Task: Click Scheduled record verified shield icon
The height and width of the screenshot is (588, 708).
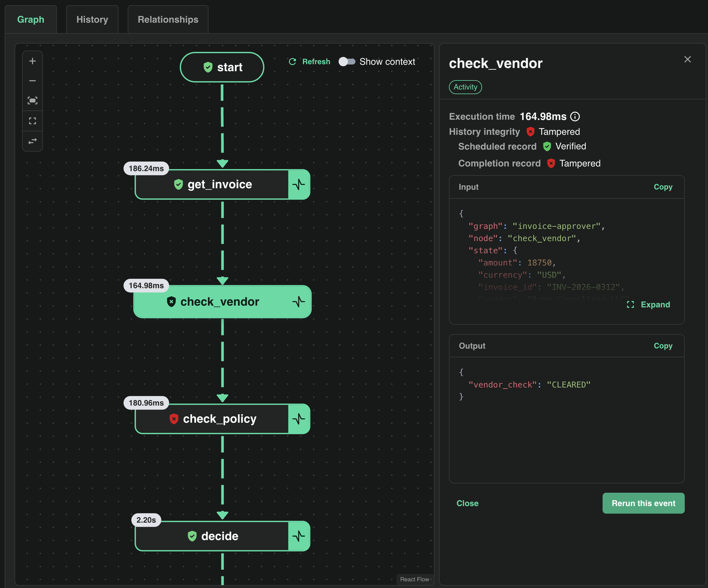Action: pos(547,146)
